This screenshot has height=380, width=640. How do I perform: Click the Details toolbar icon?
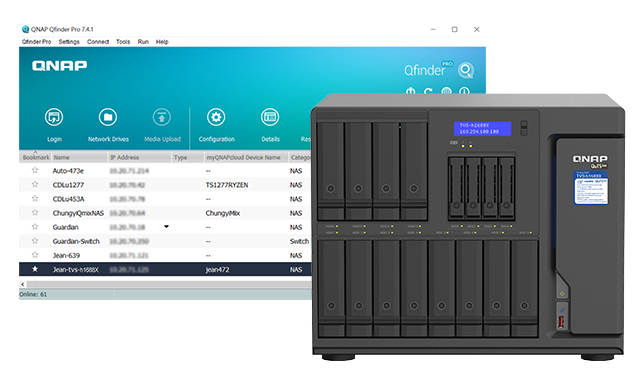[x=270, y=117]
